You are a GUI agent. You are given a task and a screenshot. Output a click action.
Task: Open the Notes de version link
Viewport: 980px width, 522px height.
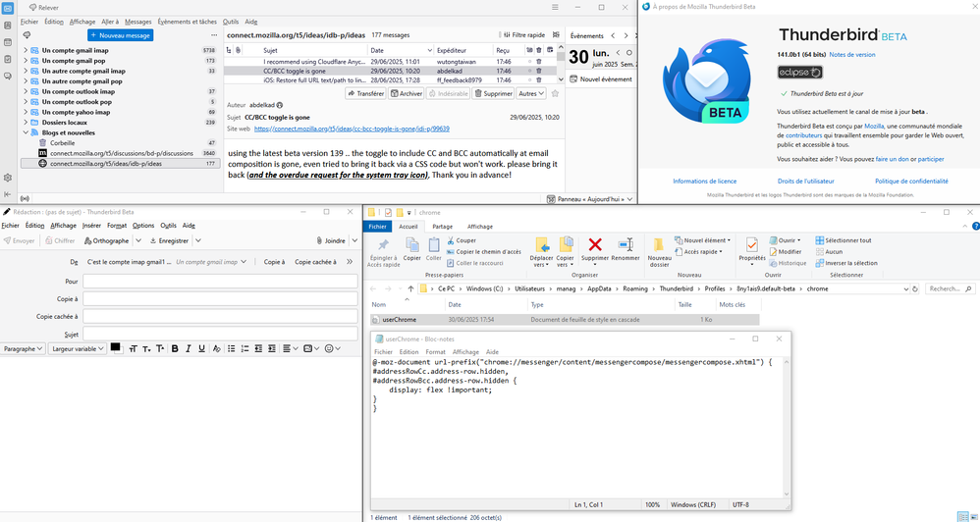click(x=851, y=54)
